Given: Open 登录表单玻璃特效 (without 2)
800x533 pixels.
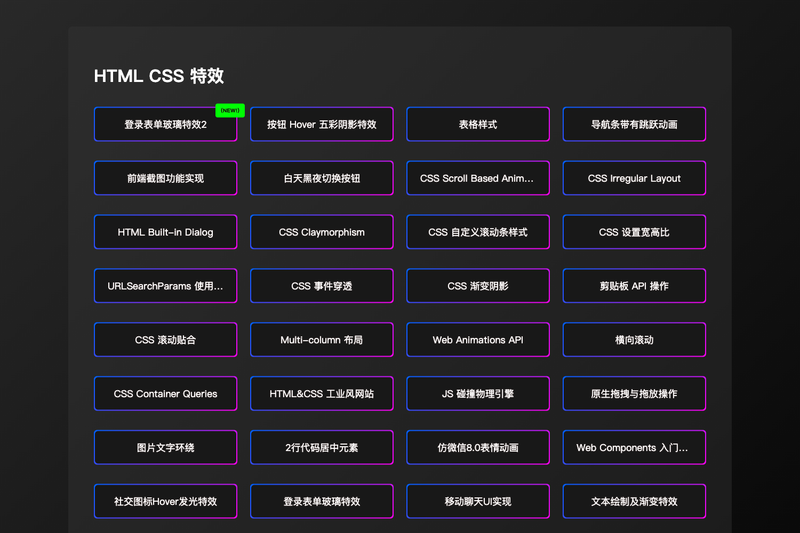Looking at the screenshot, I should click(x=321, y=501).
